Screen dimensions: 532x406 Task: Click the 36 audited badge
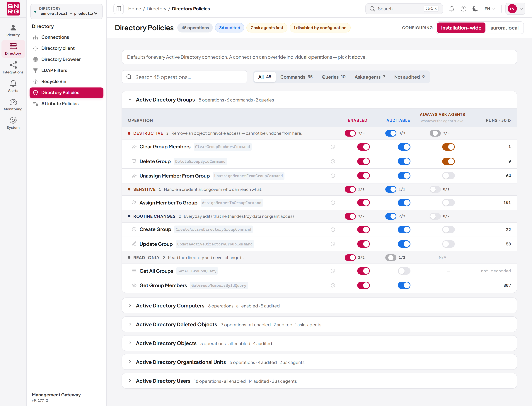point(230,27)
